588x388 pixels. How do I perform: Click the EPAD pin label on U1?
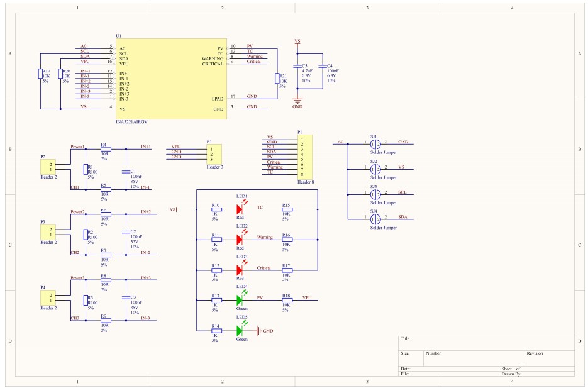(217, 99)
